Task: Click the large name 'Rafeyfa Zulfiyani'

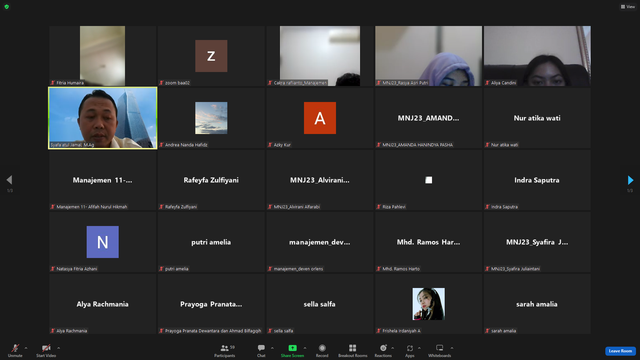Action: point(211,180)
